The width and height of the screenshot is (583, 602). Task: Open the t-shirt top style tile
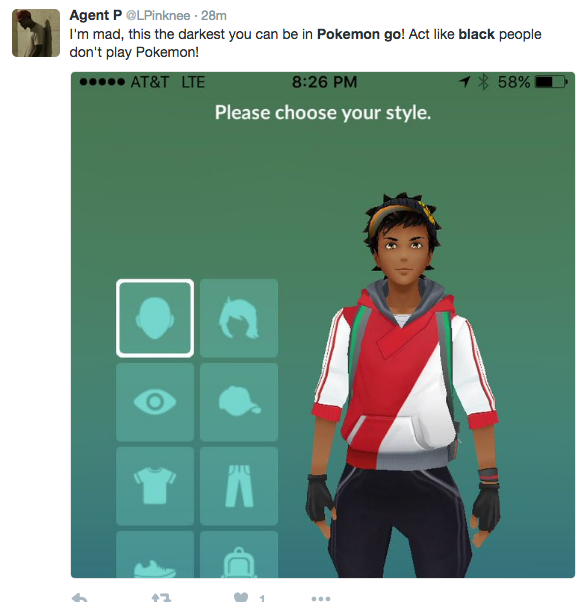(155, 486)
